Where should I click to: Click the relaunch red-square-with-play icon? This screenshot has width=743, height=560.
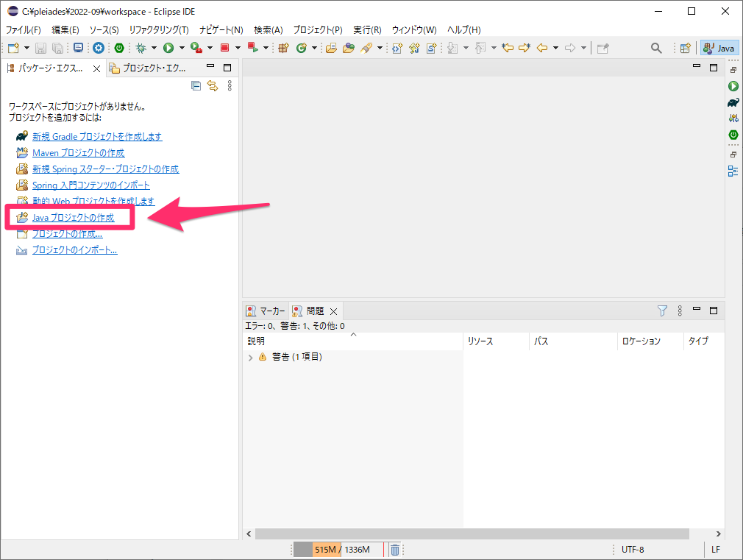(252, 47)
